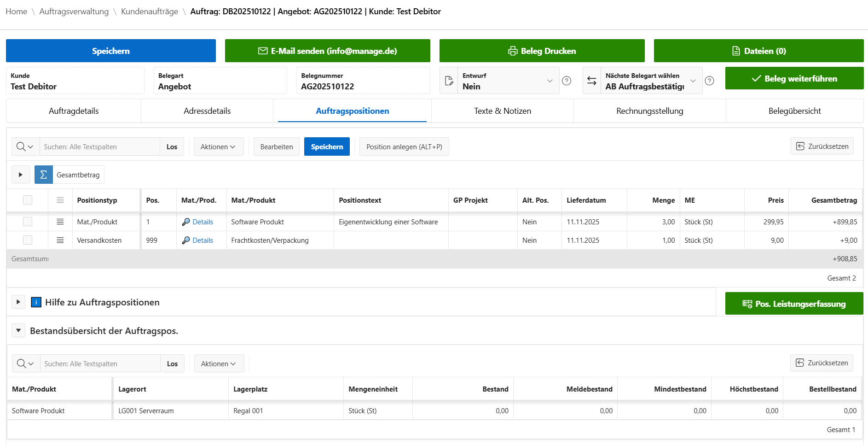
Task: Open Aktionen menu in positions toolbar
Action: [x=218, y=146]
